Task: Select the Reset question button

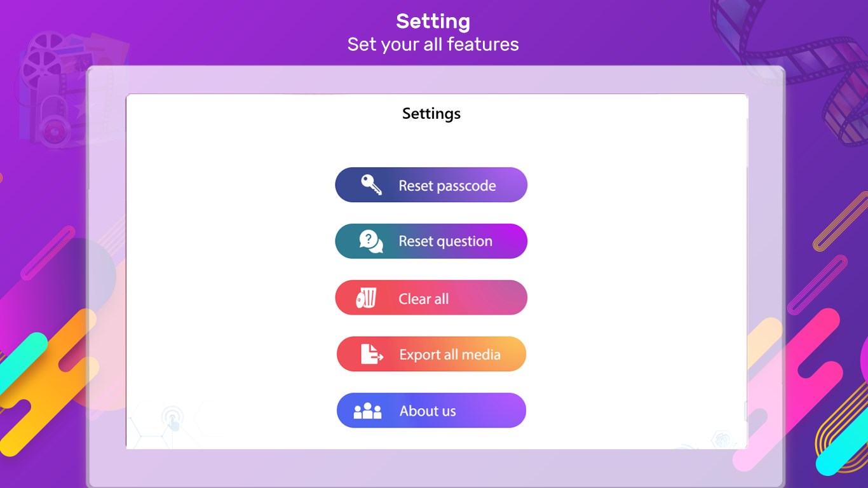Action: (x=431, y=241)
